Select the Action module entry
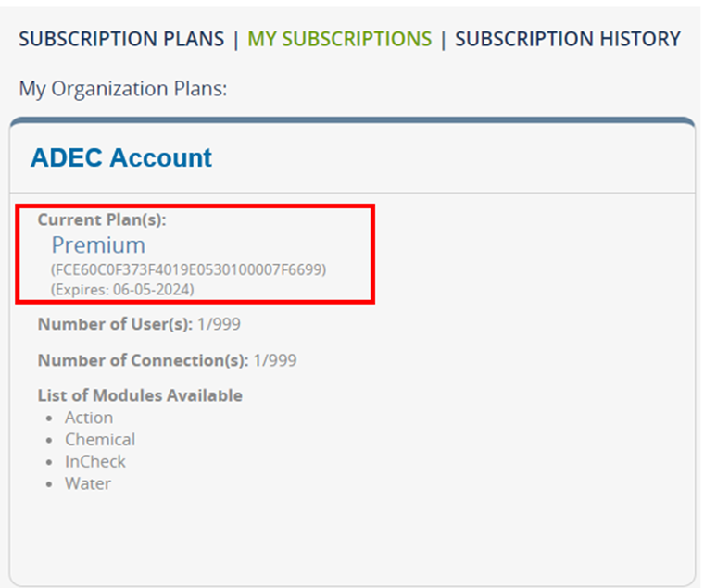Image resolution: width=704 pixels, height=588 pixels. click(89, 418)
